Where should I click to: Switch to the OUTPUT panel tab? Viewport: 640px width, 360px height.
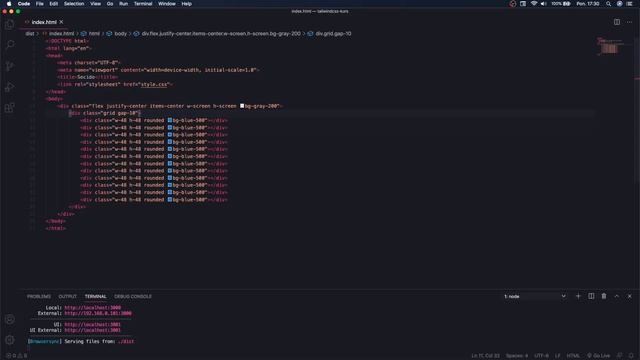tap(67, 296)
